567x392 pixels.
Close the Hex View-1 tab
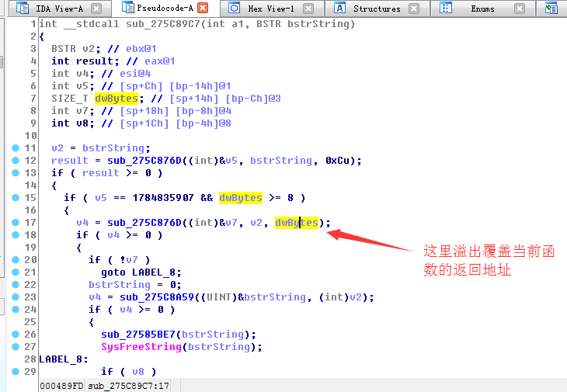(x=308, y=9)
